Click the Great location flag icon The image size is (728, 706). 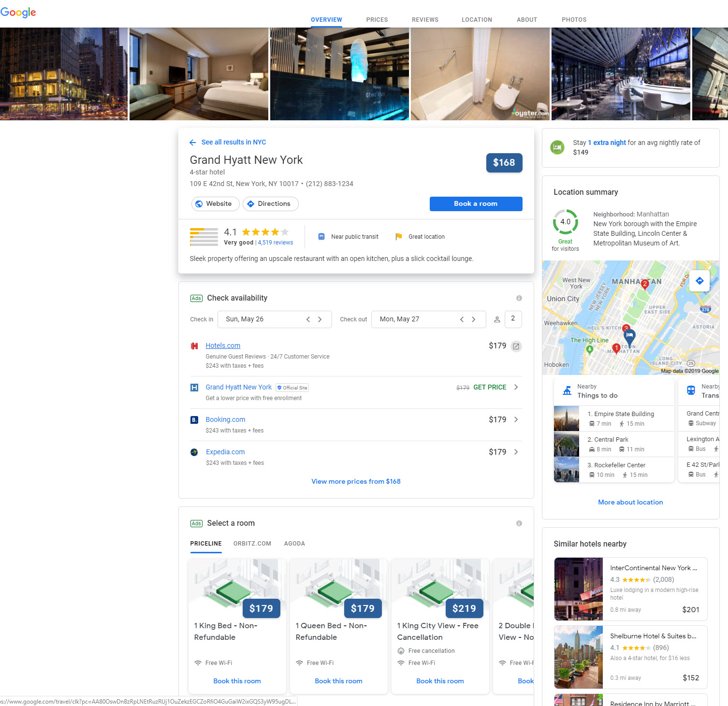[399, 237]
